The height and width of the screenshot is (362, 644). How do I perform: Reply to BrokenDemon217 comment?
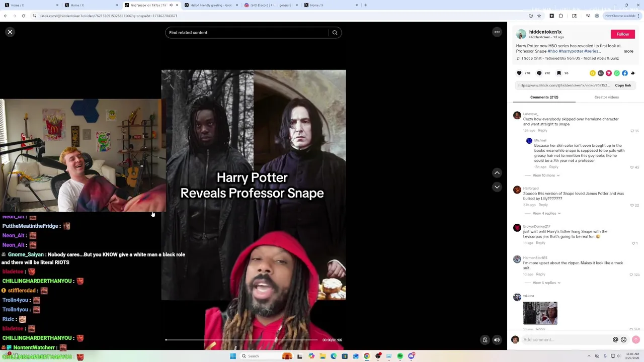point(540,243)
